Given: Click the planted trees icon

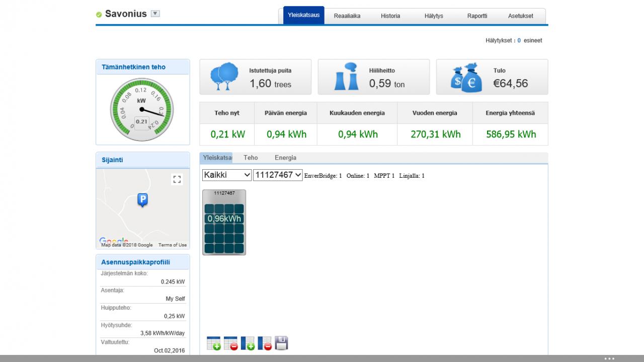Looking at the screenshot, I should [224, 77].
